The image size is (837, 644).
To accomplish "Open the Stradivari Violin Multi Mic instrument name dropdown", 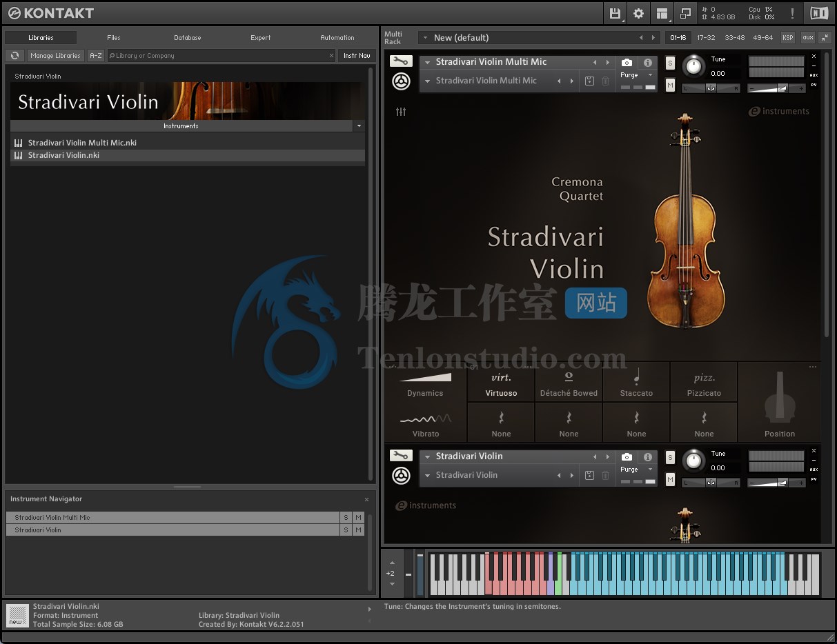I will (428, 62).
